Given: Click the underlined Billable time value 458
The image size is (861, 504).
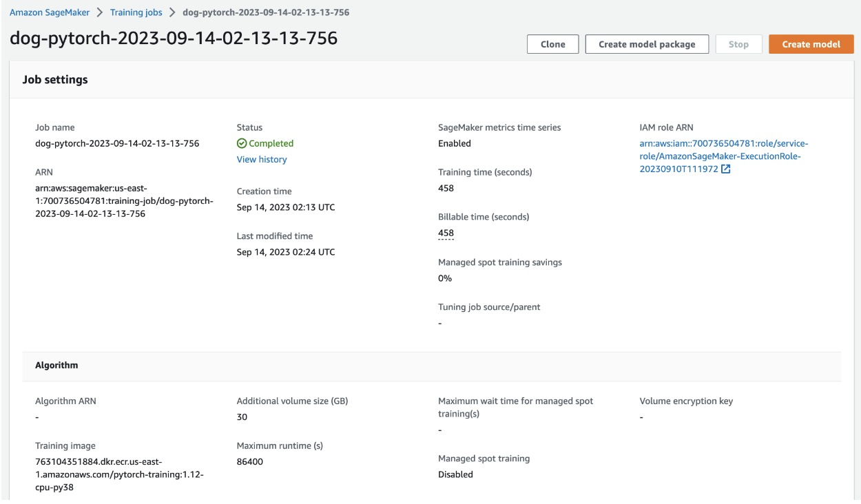Looking at the screenshot, I should point(446,233).
